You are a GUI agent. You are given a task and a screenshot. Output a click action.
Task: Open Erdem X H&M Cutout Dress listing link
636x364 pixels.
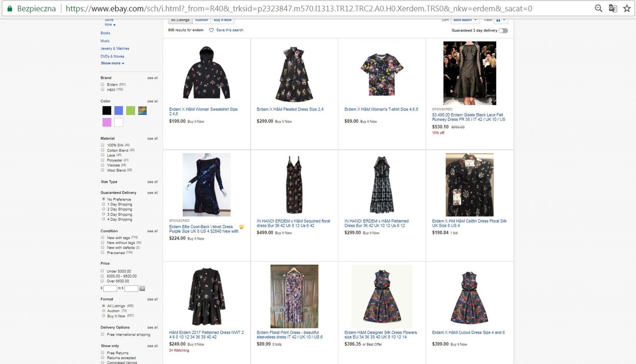[468, 332]
